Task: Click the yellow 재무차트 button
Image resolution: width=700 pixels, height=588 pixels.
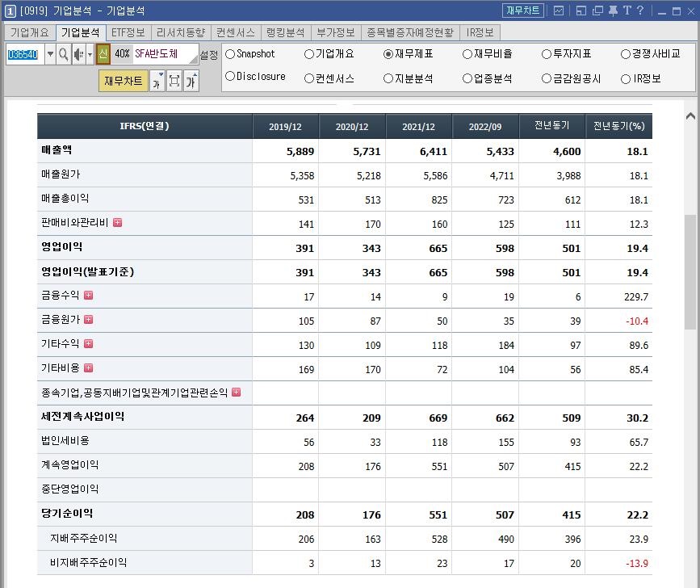Action: coord(124,81)
